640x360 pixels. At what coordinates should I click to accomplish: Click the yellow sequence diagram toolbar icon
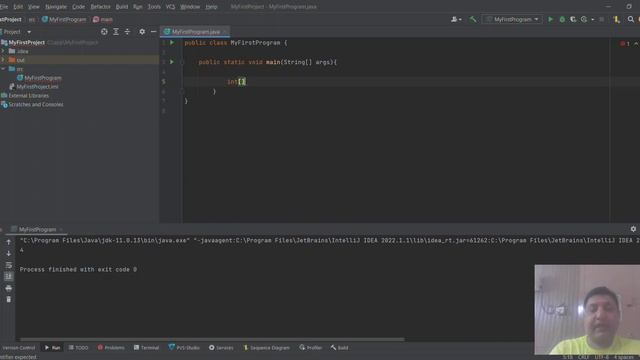pos(616,19)
